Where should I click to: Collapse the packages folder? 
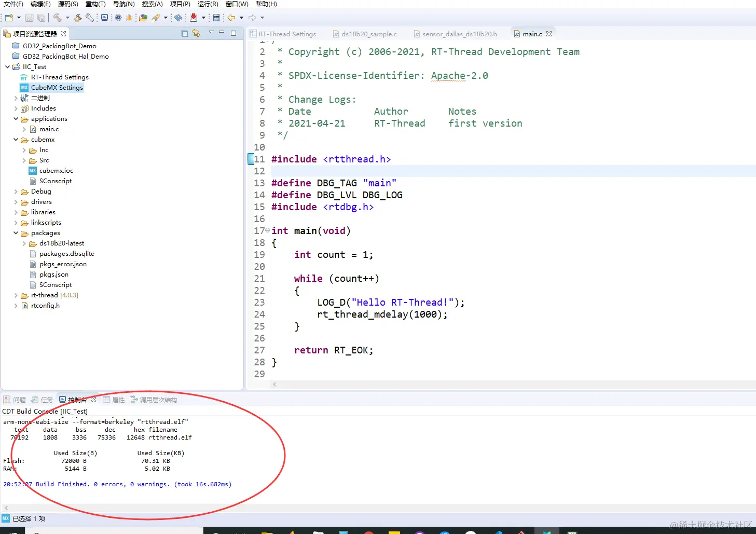(16, 233)
